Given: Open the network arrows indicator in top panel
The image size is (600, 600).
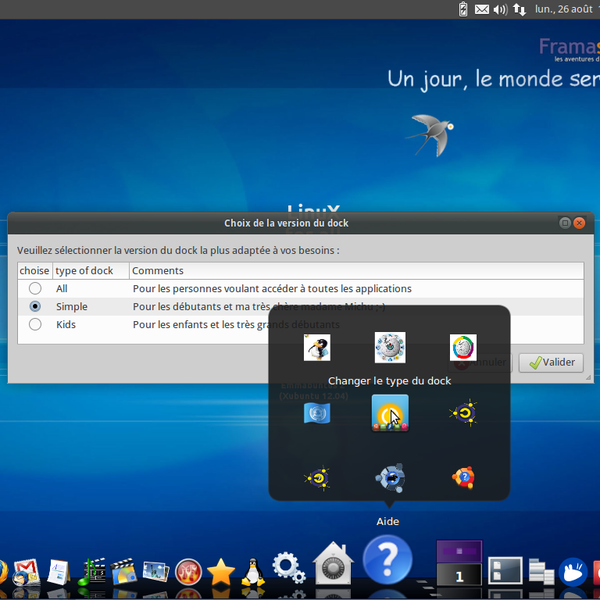Looking at the screenshot, I should tap(519, 9).
